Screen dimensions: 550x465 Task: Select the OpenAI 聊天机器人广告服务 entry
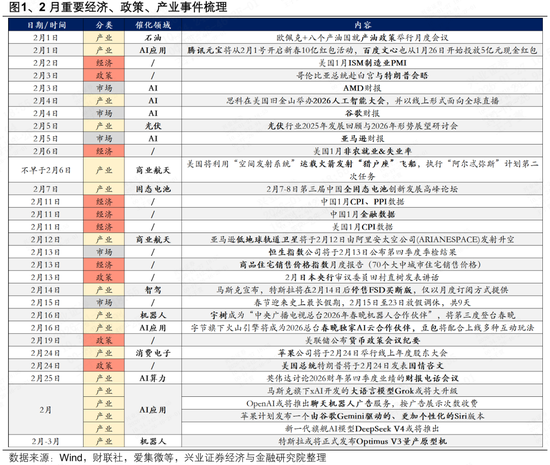(x=362, y=404)
